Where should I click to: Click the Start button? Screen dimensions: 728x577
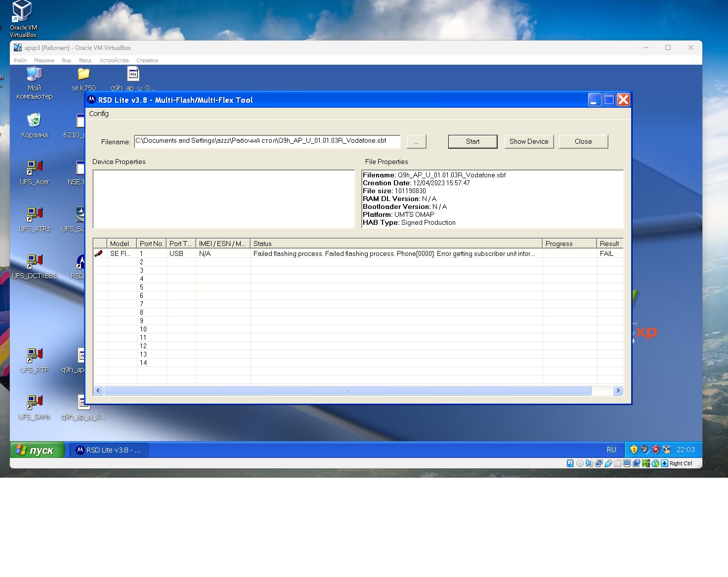pyautogui.click(x=473, y=141)
